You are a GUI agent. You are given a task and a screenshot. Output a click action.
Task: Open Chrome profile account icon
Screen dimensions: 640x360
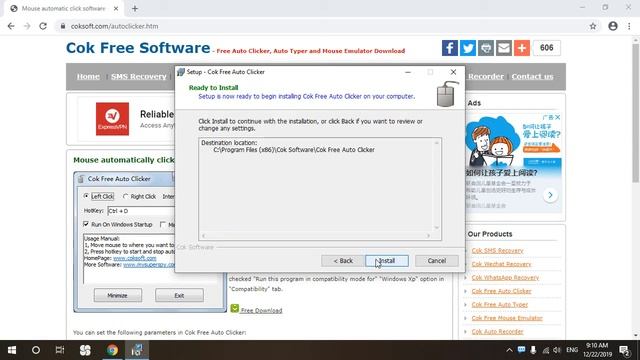pyautogui.click(x=613, y=26)
